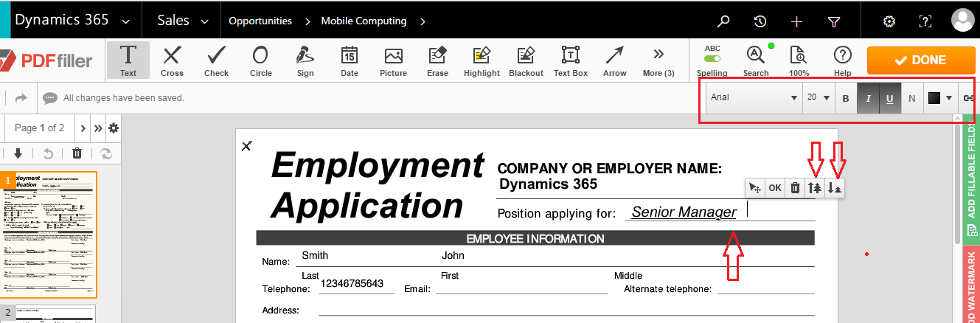Open Dynamics 365 search magnifier
Screen dimensions: 980x323
723,21
